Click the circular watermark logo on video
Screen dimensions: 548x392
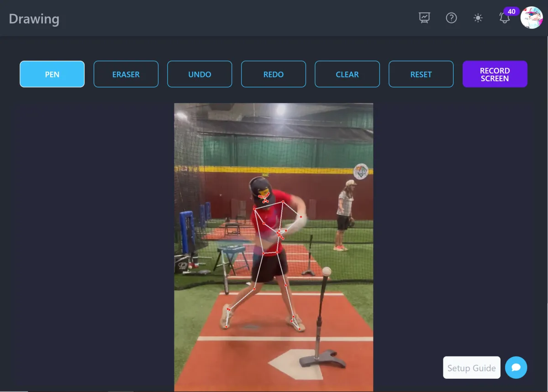tap(361, 171)
